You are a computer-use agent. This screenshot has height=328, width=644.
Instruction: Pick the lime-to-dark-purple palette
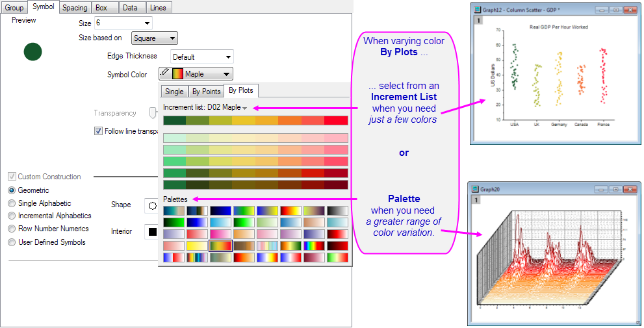(x=314, y=210)
